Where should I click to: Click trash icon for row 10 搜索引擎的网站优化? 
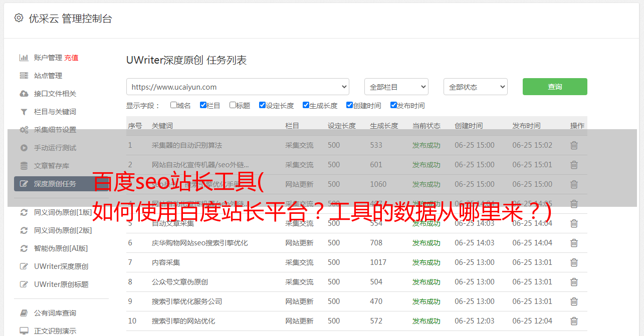(574, 321)
